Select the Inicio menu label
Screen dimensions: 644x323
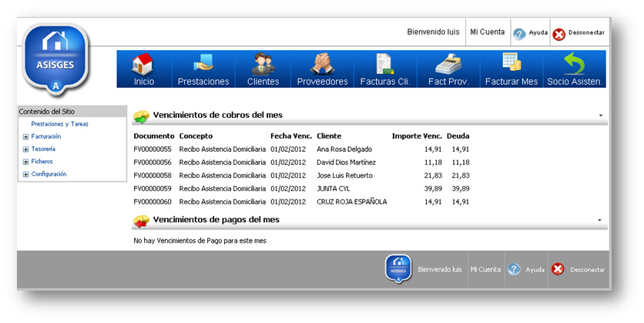pyautogui.click(x=144, y=82)
